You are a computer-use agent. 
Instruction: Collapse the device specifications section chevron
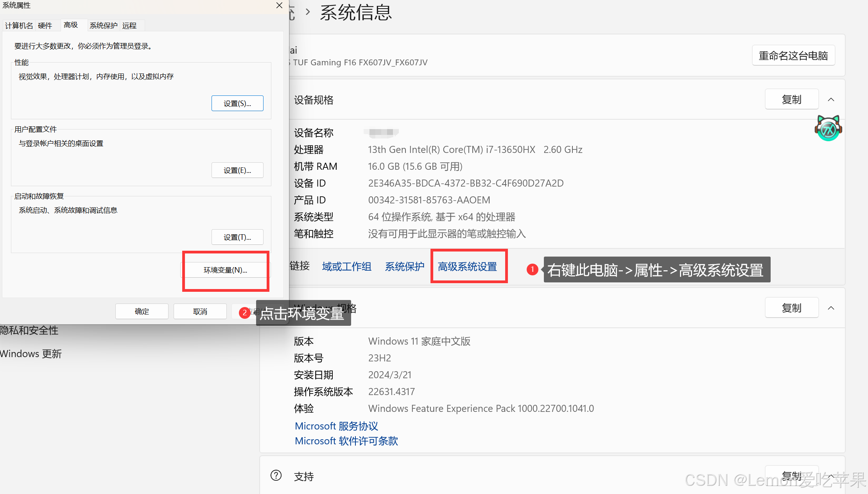pos(831,99)
